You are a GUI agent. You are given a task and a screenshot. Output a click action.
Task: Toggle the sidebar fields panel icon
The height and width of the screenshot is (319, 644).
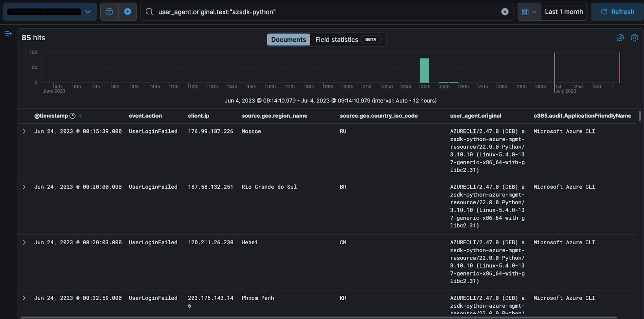8,33
